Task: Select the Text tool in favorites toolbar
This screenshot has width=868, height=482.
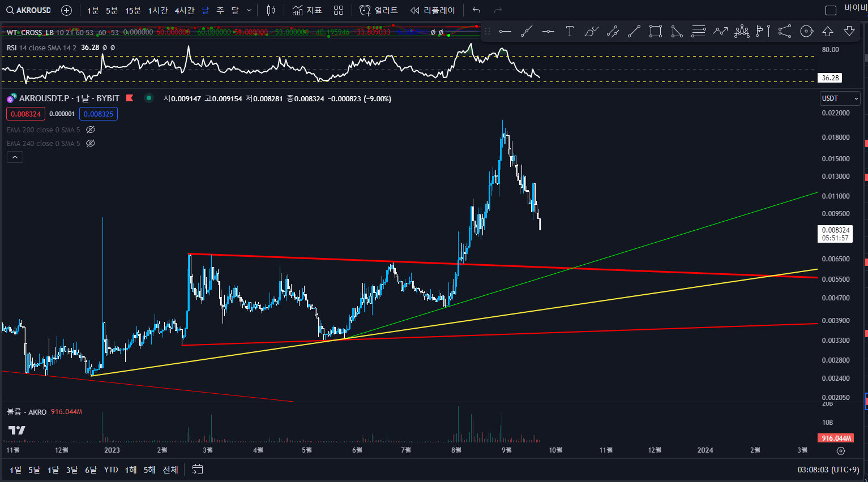Action: [570, 32]
